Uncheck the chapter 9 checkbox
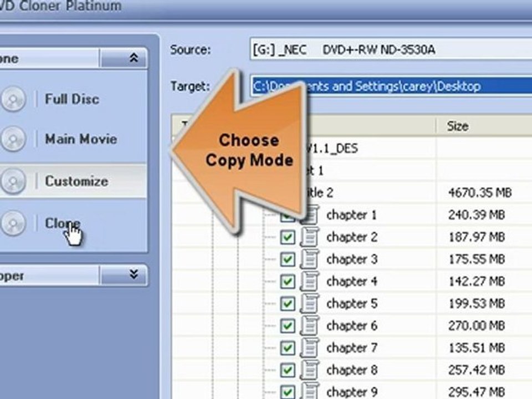This screenshot has height=399, width=532. click(288, 392)
